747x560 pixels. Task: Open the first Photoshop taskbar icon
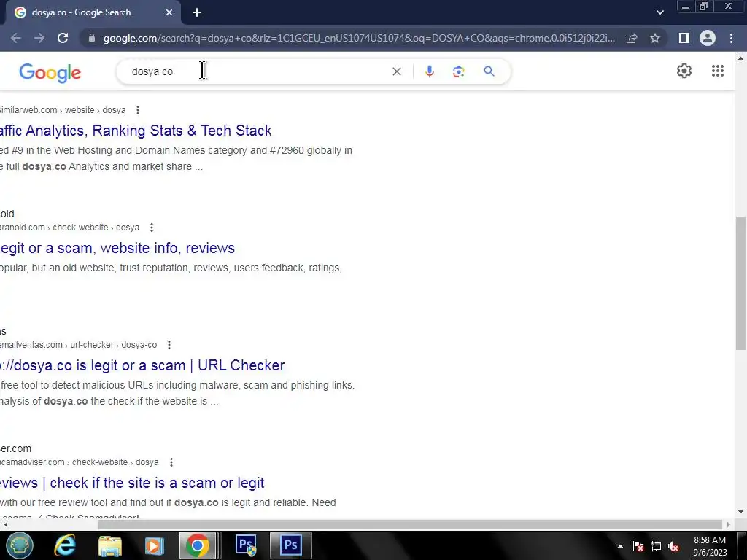[247, 545]
